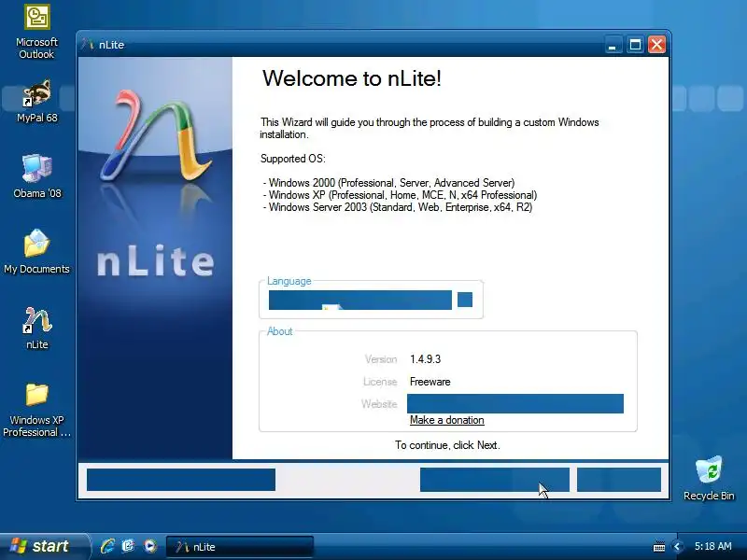The image size is (747, 560).
Task: Click the 'Welcome to nLite!' heading
Action: coord(352,78)
